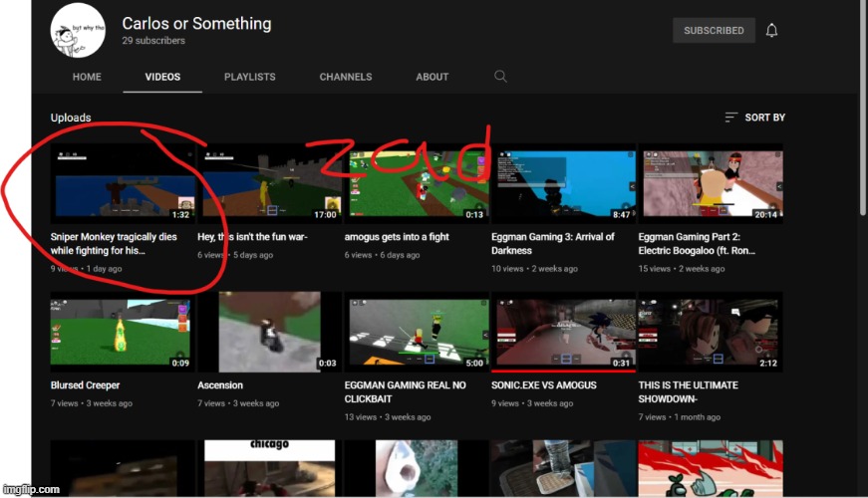
Task: Go to the About tab
Action: click(x=432, y=77)
